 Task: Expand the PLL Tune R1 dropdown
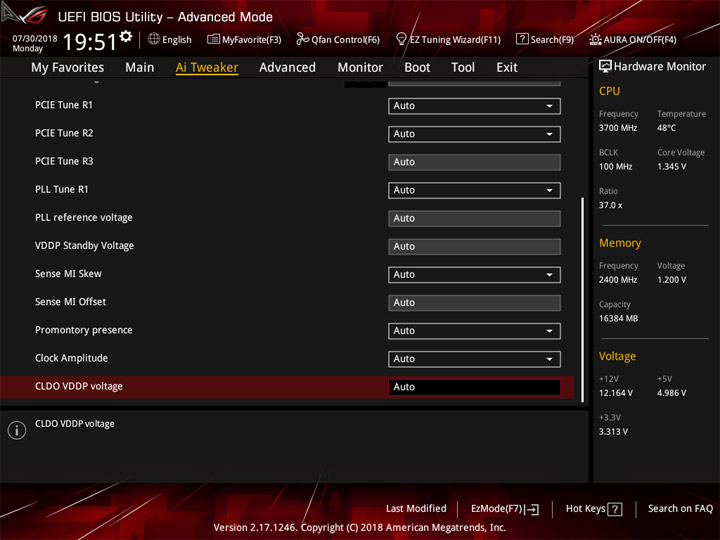click(474, 190)
